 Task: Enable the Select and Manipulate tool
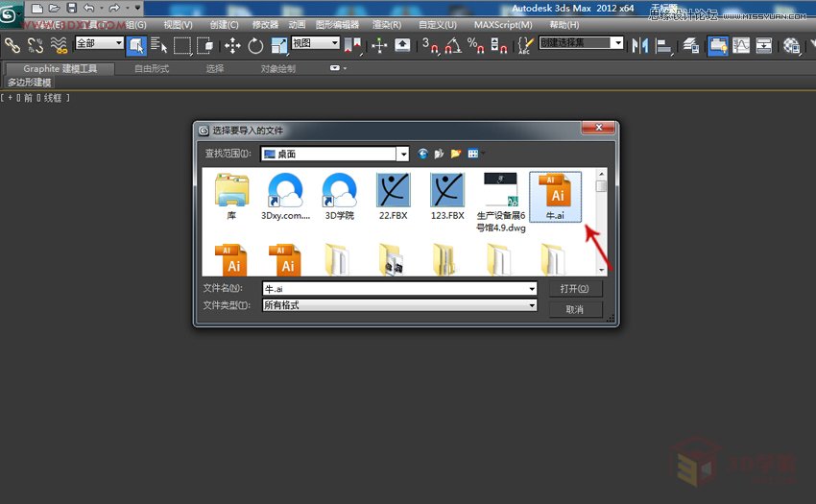pos(379,46)
